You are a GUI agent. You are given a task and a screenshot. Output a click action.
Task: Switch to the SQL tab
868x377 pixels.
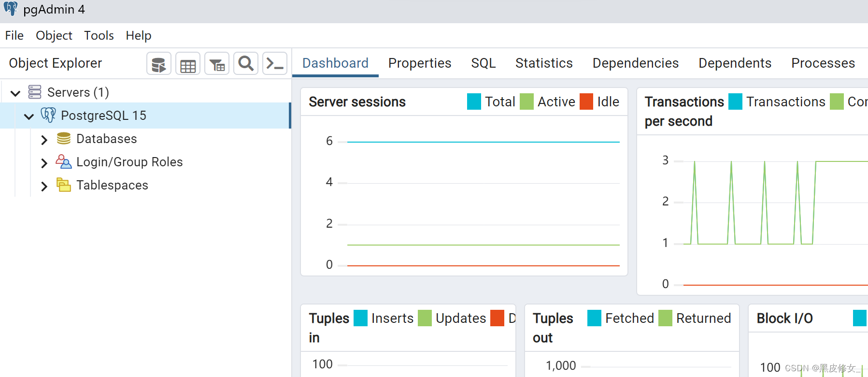(x=484, y=63)
